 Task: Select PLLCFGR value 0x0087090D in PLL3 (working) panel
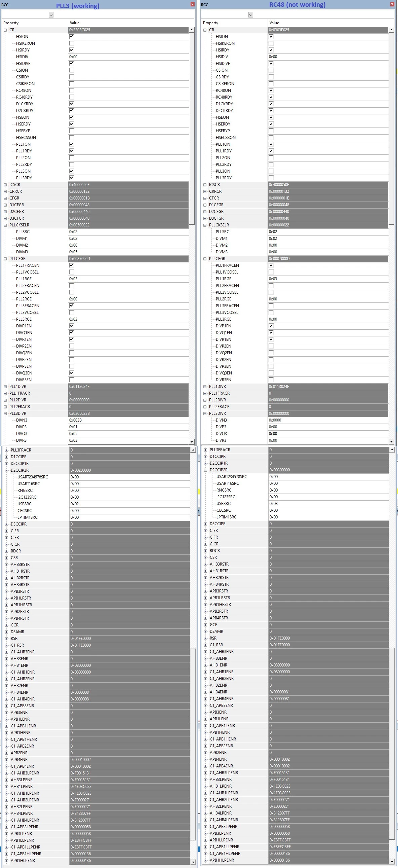128,259
